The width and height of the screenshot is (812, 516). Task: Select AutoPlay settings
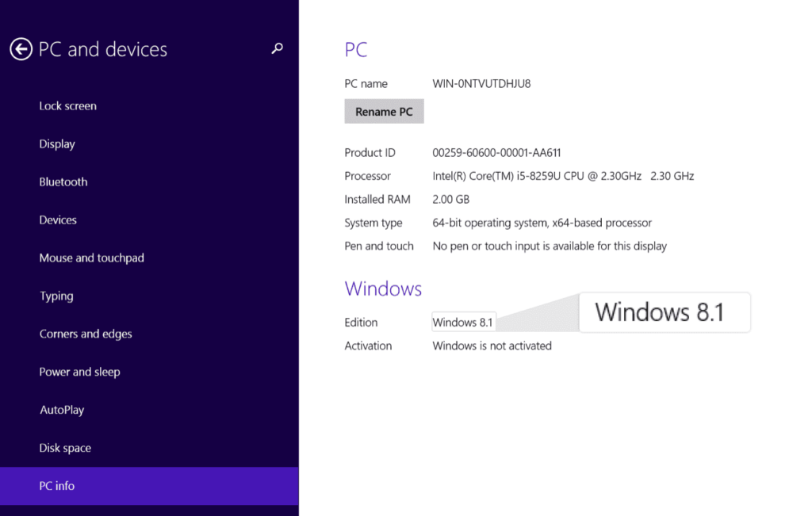pyautogui.click(x=61, y=410)
